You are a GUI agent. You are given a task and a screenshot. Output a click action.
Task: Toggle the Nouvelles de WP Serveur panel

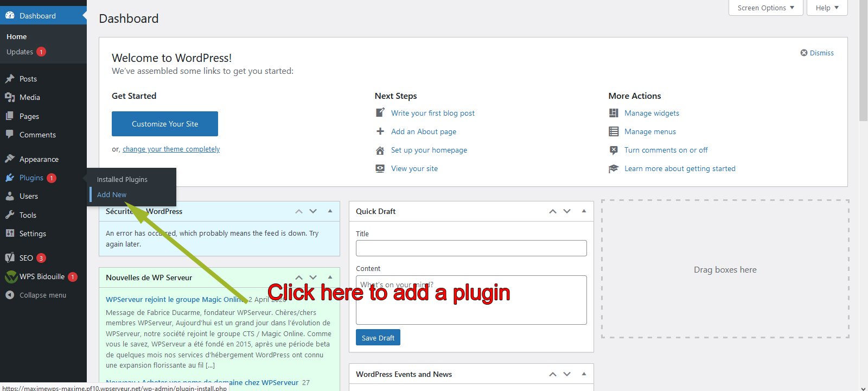click(x=330, y=278)
